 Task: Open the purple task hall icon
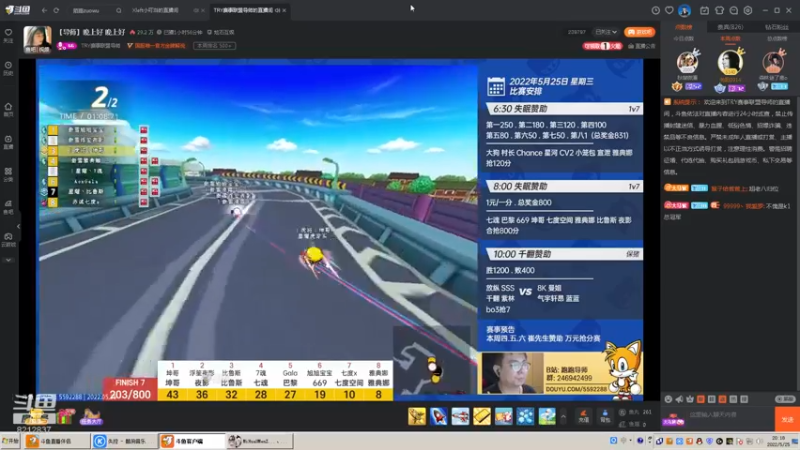coord(91,417)
